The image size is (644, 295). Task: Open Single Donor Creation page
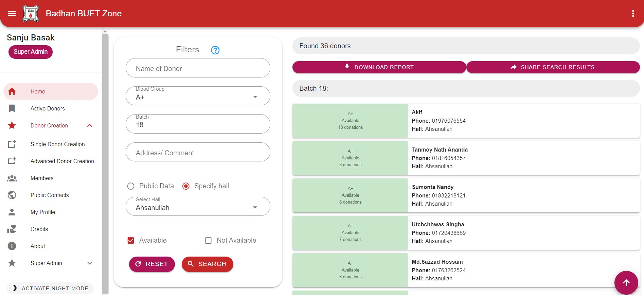coord(57,144)
